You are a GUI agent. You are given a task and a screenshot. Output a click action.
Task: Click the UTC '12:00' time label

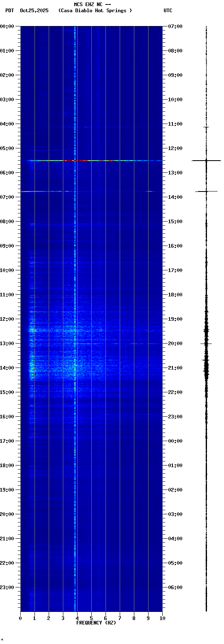pos(175,148)
